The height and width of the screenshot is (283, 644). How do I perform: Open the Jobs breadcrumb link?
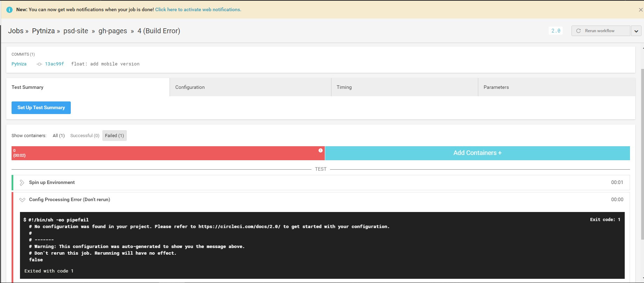click(16, 31)
